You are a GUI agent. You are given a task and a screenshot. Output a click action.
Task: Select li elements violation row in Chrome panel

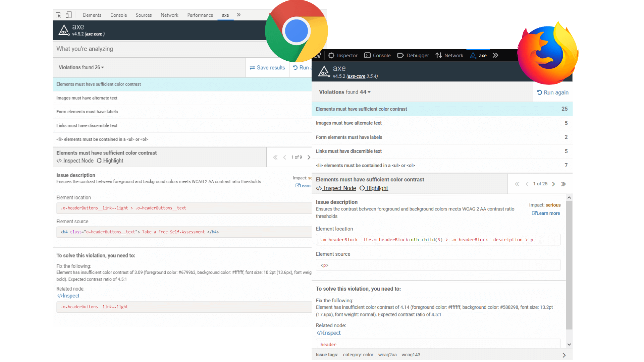tap(182, 139)
